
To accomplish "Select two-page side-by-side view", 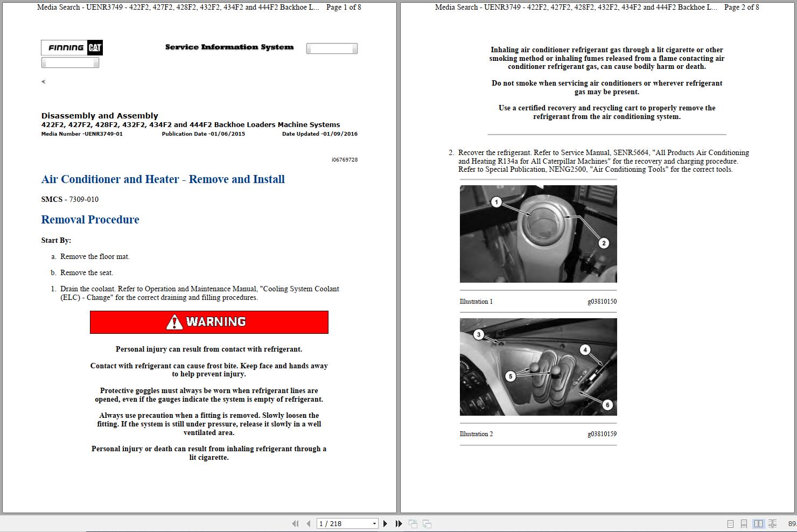I will (x=759, y=523).
